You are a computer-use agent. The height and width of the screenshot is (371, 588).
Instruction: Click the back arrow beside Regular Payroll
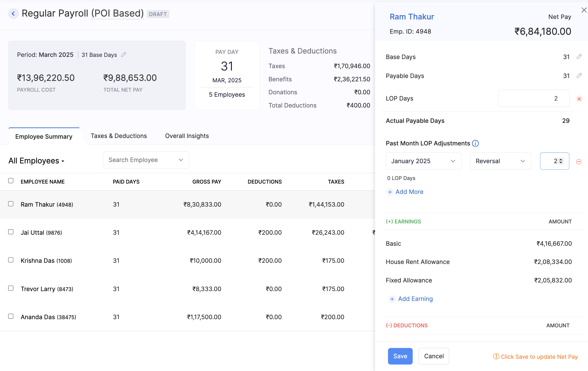13,13
